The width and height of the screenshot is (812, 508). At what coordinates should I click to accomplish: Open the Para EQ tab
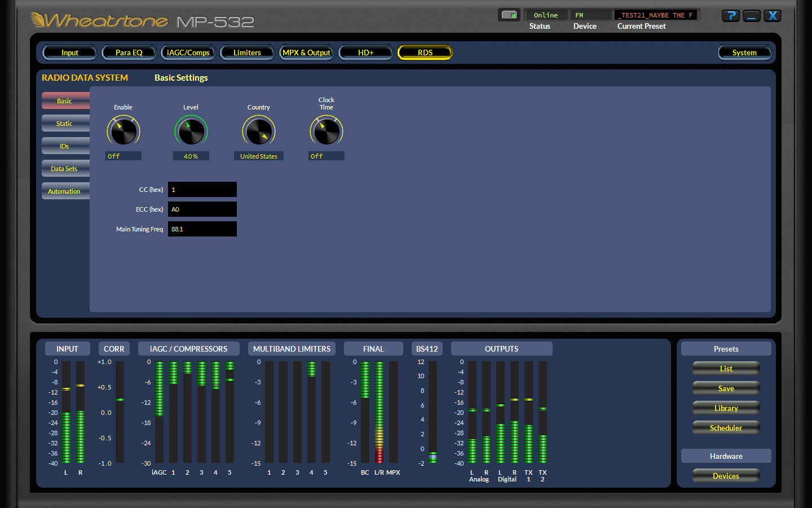[x=129, y=52]
